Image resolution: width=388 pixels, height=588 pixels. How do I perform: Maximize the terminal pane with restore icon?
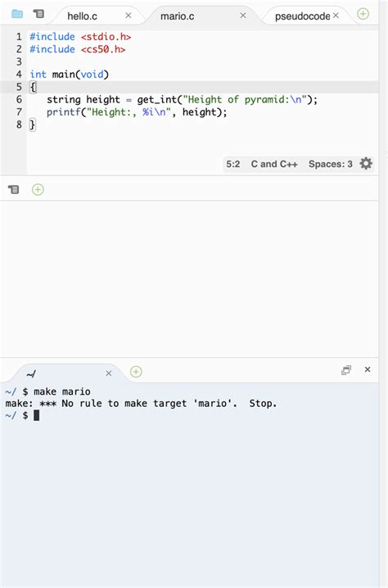click(x=346, y=370)
